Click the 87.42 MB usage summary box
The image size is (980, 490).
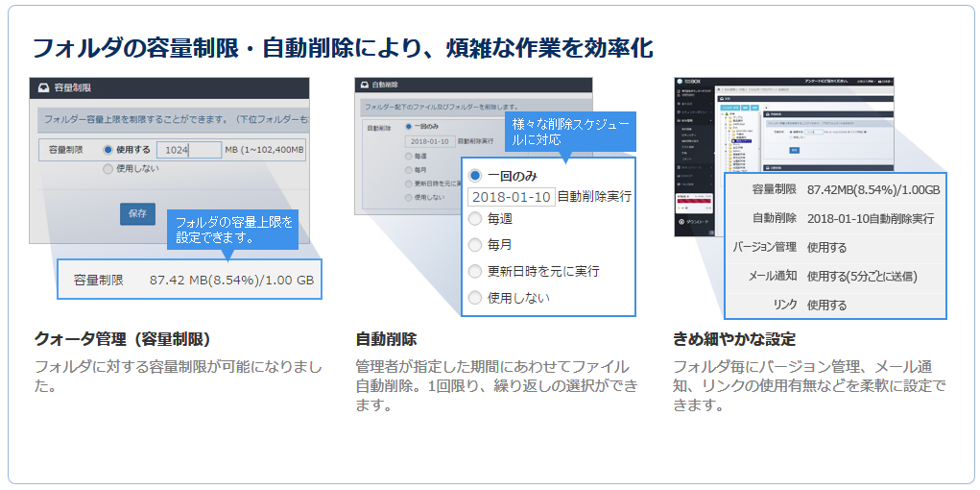[190, 281]
